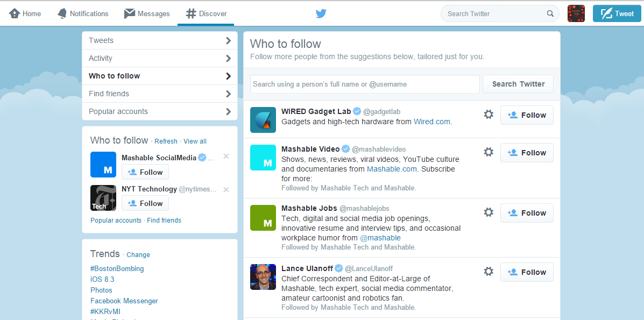
Task: Follow Lance Ulanoff
Action: 527,272
